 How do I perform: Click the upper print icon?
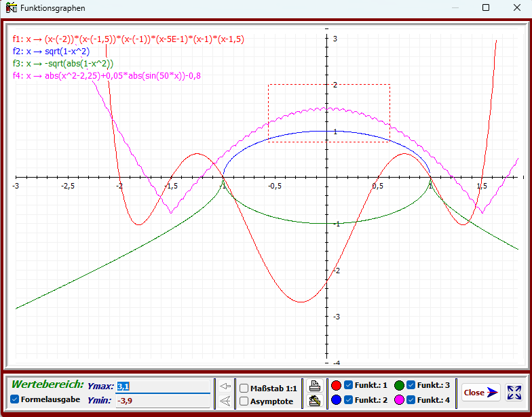[314, 386]
